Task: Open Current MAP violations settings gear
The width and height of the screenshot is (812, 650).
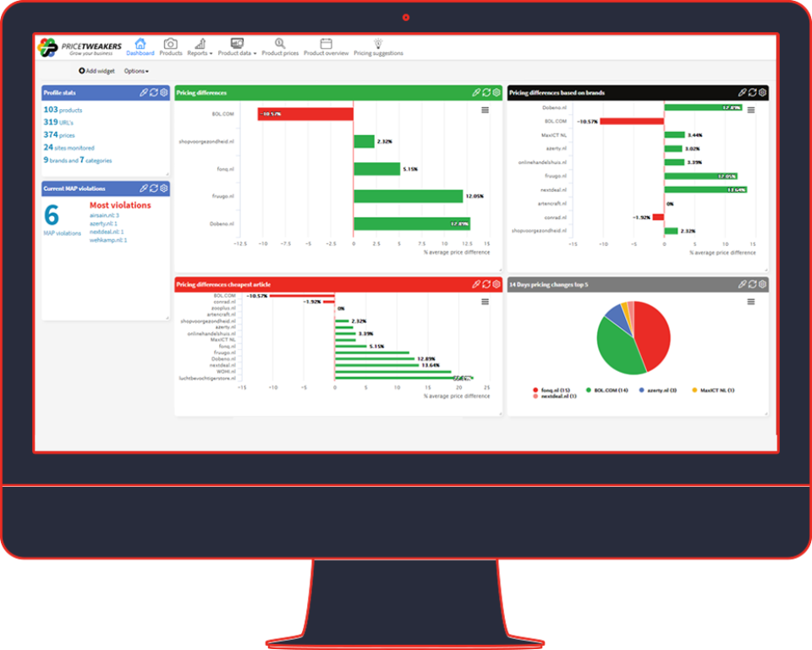Action: click(x=163, y=188)
